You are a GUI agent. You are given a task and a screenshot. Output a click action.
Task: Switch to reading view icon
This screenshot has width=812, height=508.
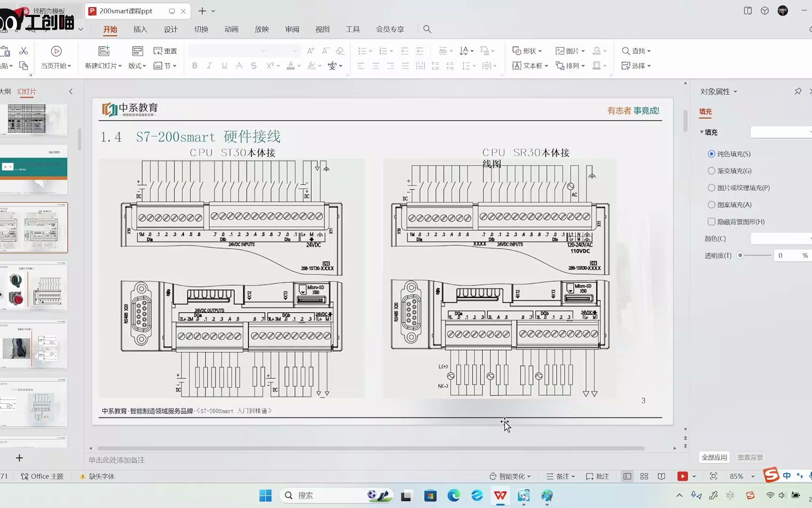click(662, 476)
